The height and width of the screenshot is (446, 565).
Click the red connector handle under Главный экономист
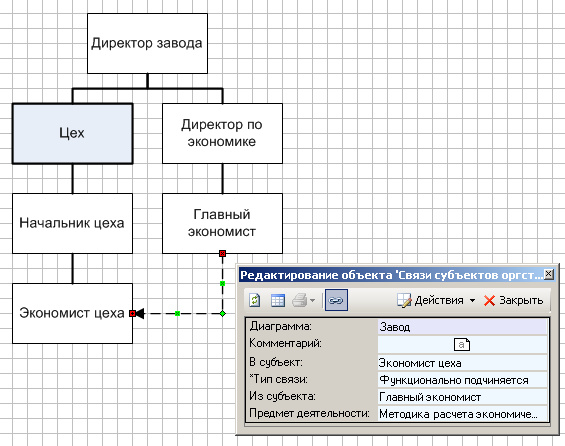click(222, 254)
